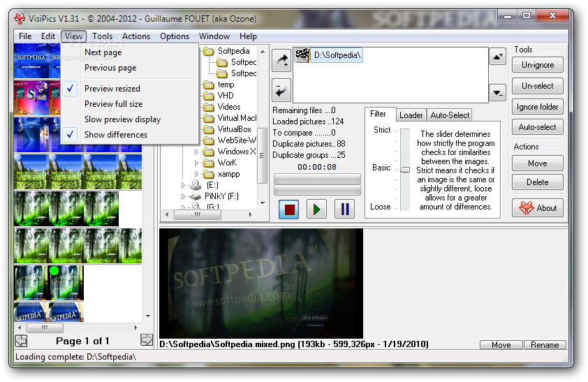The image size is (588, 382).
Task: Click thumbnail list scroll down arrow
Action: [x=148, y=316]
